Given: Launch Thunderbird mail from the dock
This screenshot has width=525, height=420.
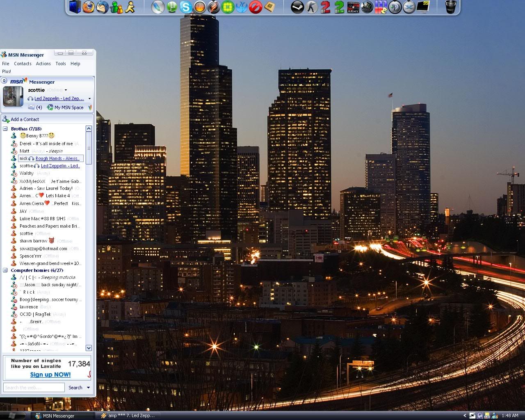Looking at the screenshot, I should (x=103, y=7).
